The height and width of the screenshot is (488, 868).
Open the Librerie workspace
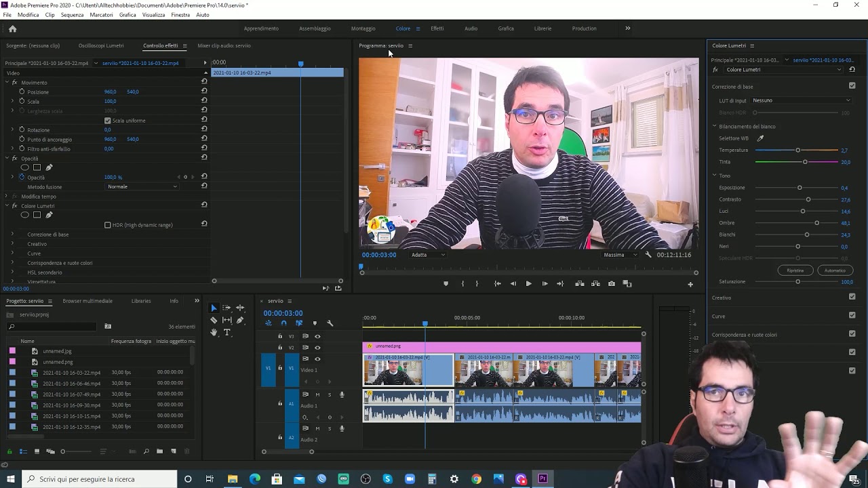pyautogui.click(x=542, y=28)
